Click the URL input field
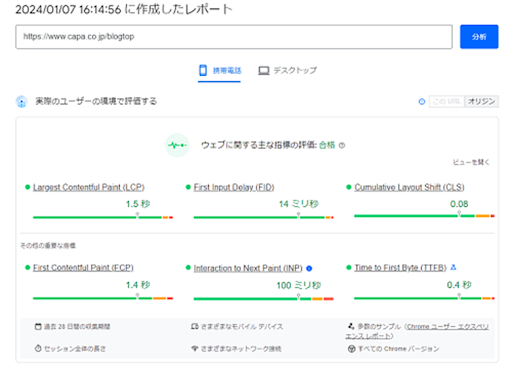The width and height of the screenshot is (512, 366). pyautogui.click(x=234, y=37)
